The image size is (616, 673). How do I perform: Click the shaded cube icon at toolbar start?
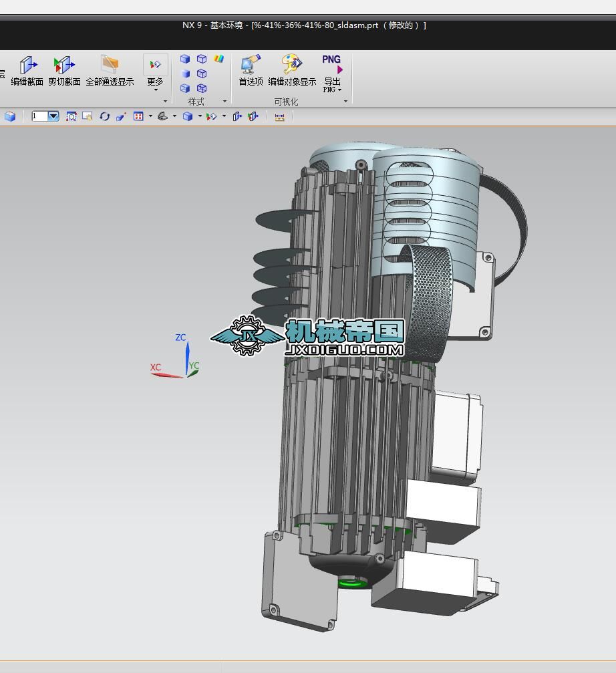pos(10,116)
